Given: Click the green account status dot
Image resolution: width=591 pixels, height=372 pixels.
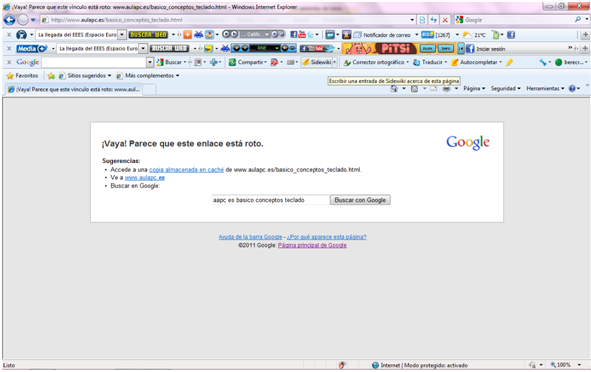Looking at the screenshot, I should (x=559, y=62).
